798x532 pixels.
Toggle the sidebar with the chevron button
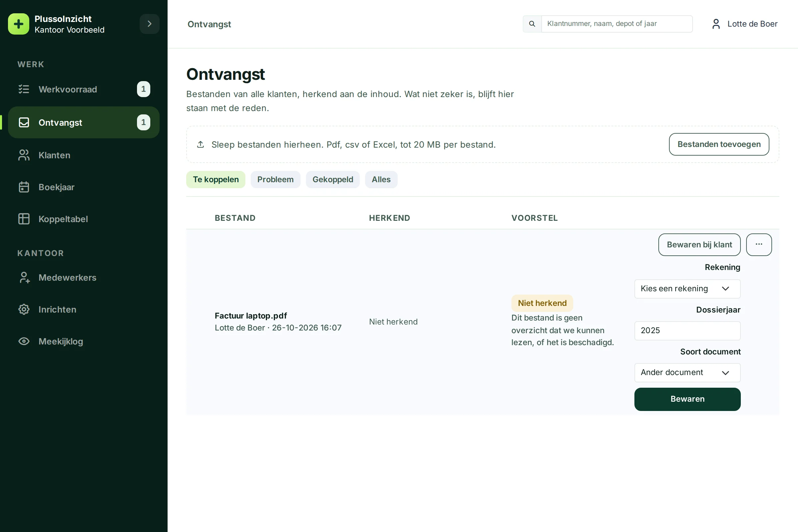150,24
